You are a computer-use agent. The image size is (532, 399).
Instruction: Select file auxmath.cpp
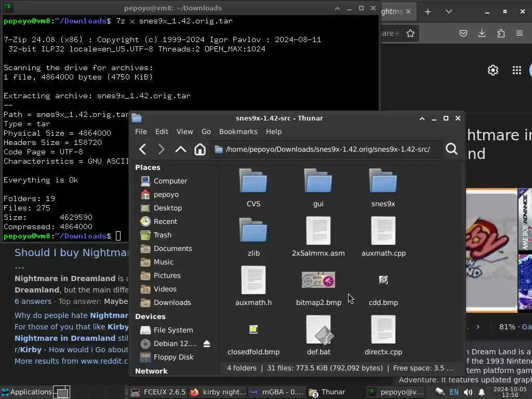383,237
